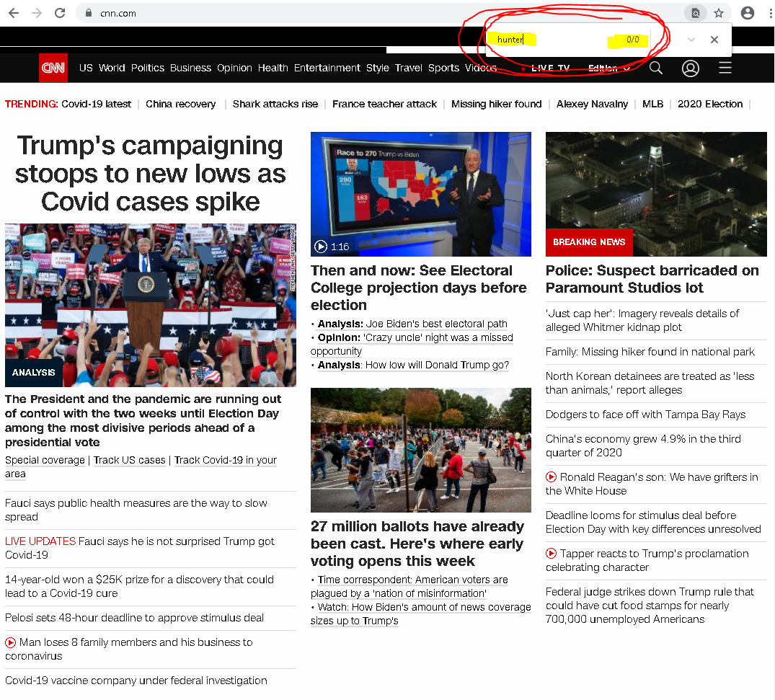The width and height of the screenshot is (775, 700).
Task: Read China's economy grew 4.9% story
Action: (643, 446)
